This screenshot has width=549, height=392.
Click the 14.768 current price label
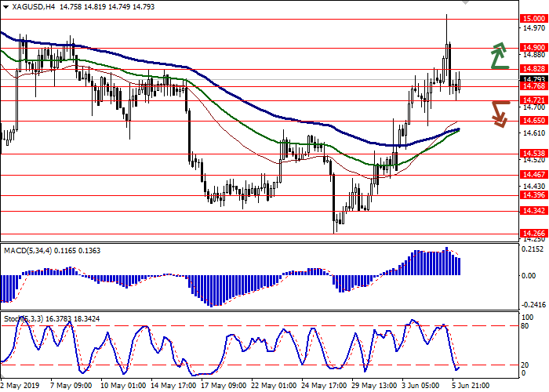click(533, 87)
